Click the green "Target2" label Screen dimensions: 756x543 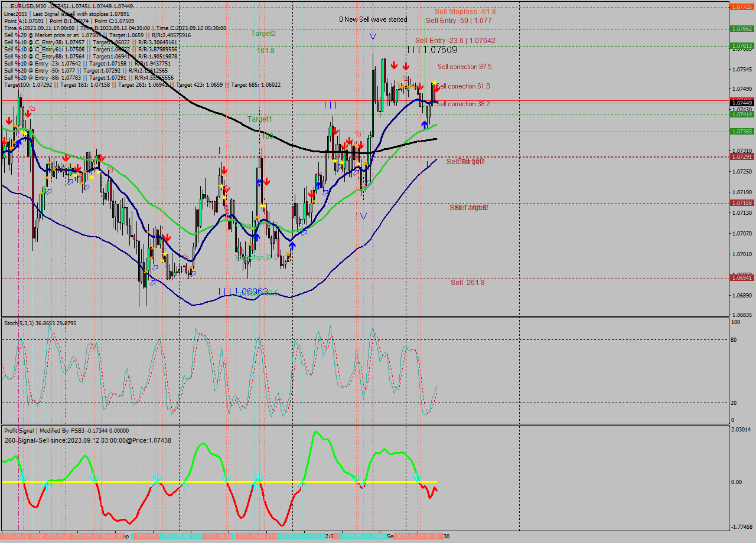click(265, 33)
